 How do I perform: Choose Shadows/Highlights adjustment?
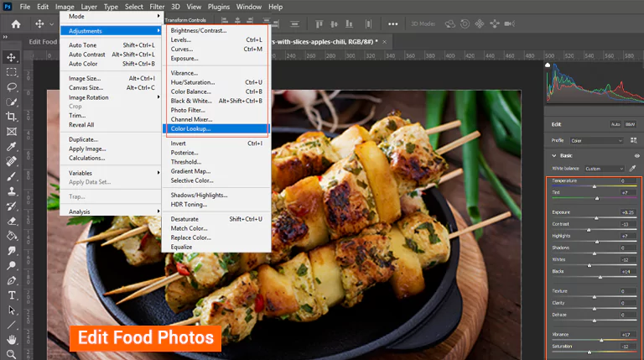tap(216, 195)
